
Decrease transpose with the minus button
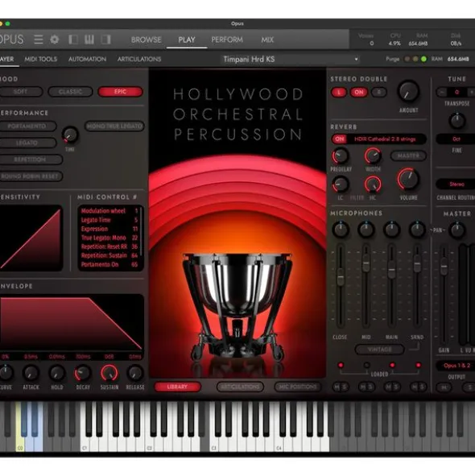click(x=442, y=92)
